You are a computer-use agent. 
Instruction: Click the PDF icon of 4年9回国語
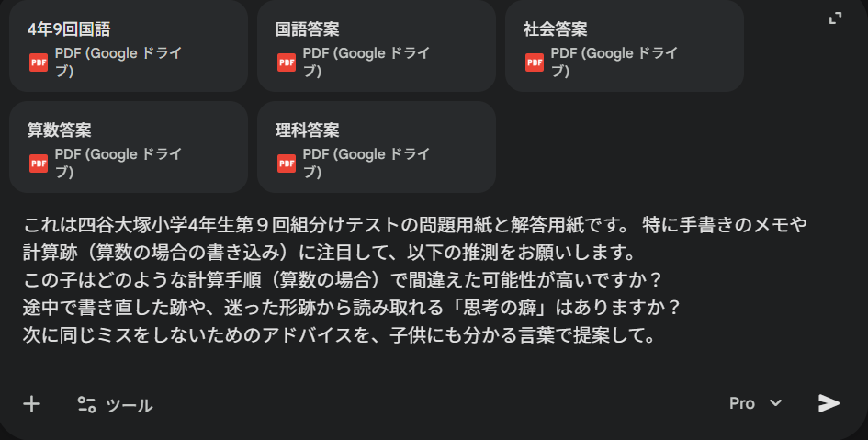(x=39, y=62)
